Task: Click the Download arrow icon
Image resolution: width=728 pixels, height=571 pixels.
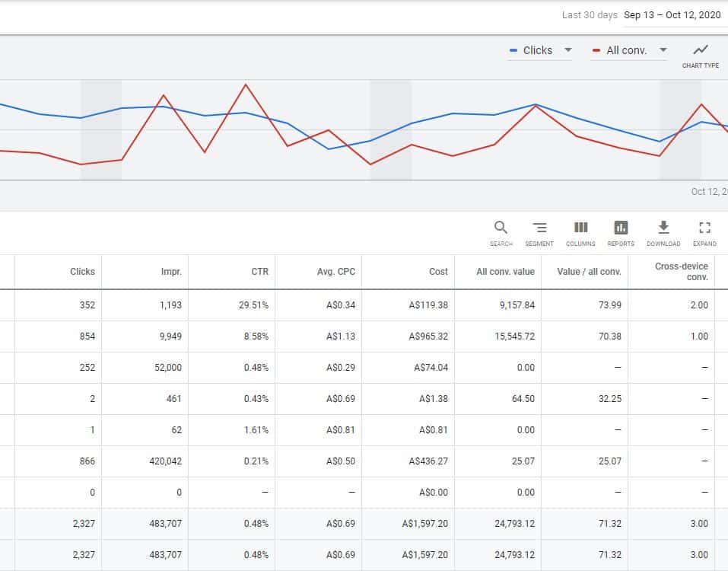Action: pyautogui.click(x=663, y=228)
